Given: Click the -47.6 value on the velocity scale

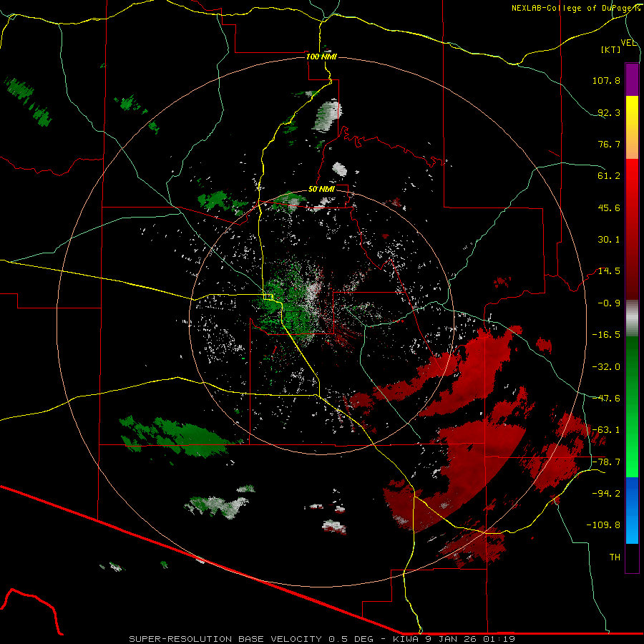Looking at the screenshot, I should (606, 399).
